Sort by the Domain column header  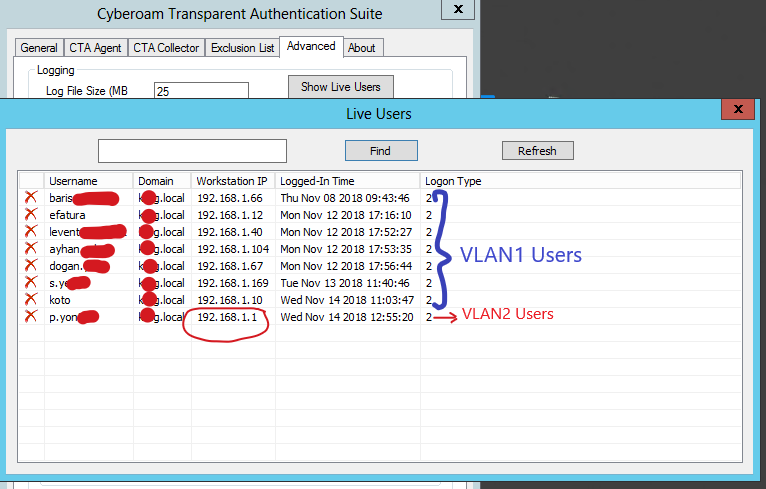click(162, 181)
